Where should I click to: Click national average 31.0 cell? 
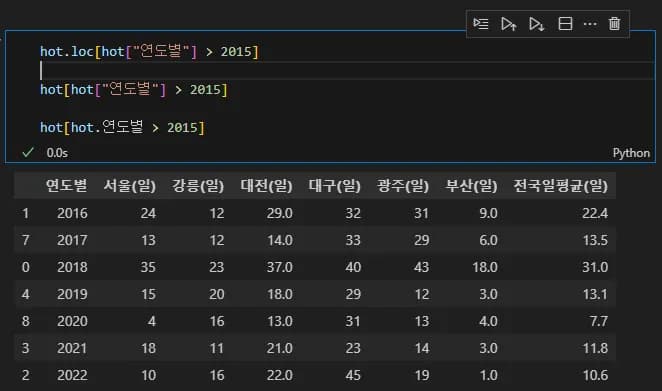595,267
